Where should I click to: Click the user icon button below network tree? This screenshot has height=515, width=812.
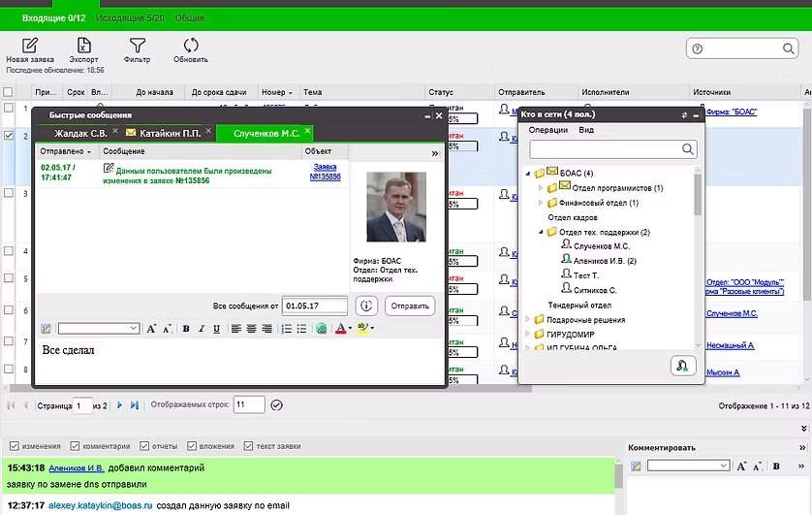(682, 366)
